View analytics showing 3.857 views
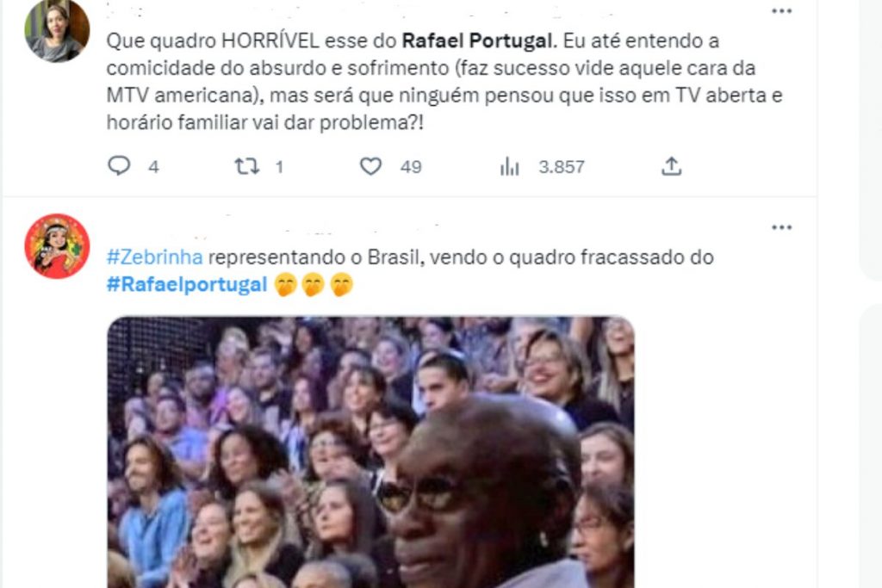This screenshot has width=882, height=588. pos(510,166)
